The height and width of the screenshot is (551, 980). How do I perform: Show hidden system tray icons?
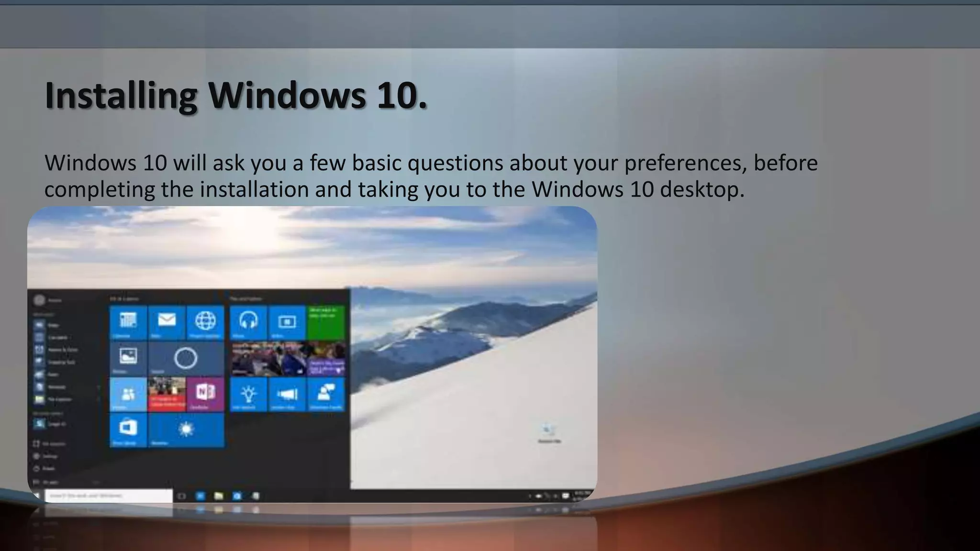(x=530, y=496)
